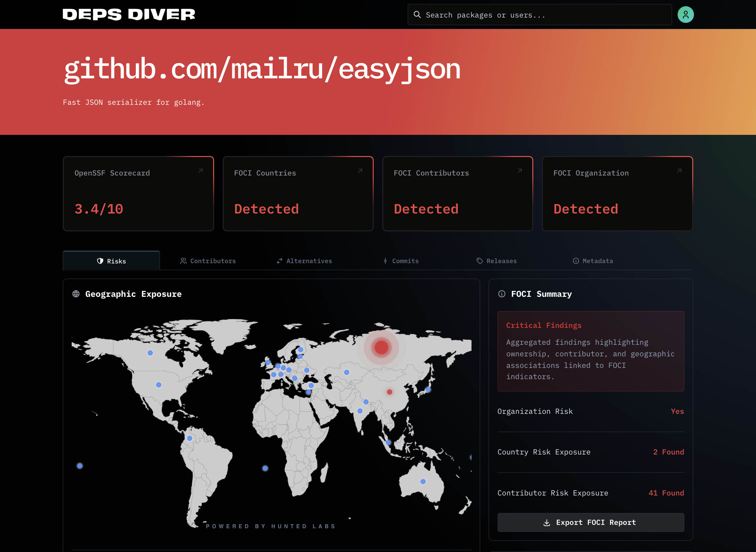Image resolution: width=756 pixels, height=552 pixels.
Task: Click the user profile avatar icon
Action: (x=685, y=15)
